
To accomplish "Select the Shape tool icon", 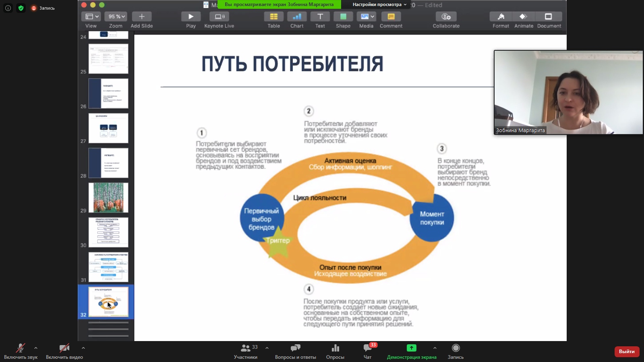I will (343, 17).
